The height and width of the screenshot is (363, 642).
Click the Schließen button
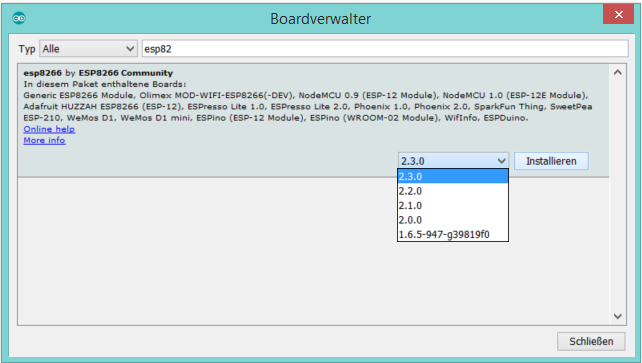[x=591, y=341]
